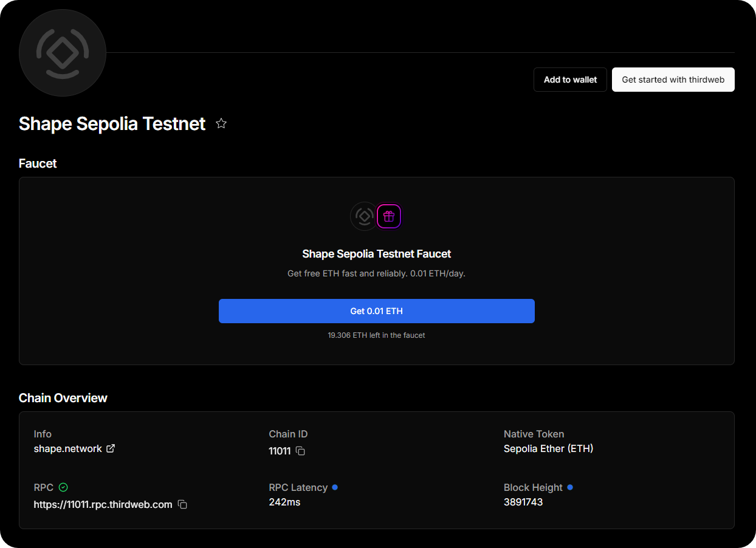
Task: Click the Chain Overview heading
Action: point(63,398)
